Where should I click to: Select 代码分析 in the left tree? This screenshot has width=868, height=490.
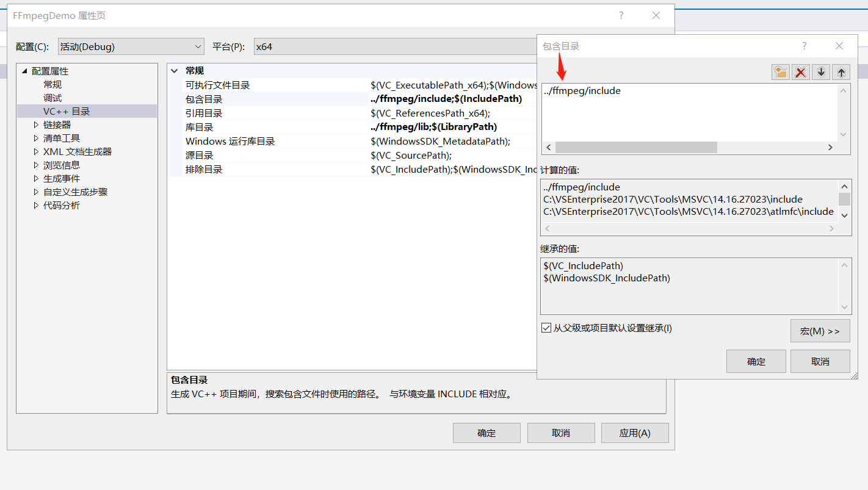63,205
